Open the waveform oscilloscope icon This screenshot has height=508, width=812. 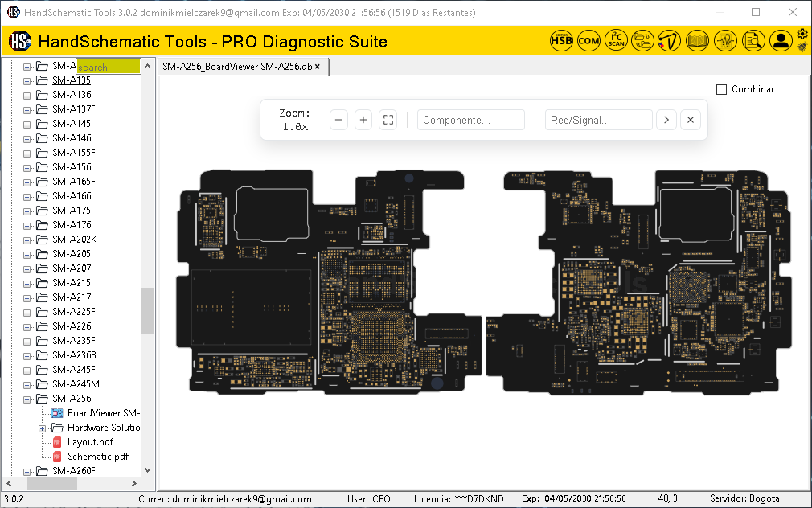[x=725, y=40]
